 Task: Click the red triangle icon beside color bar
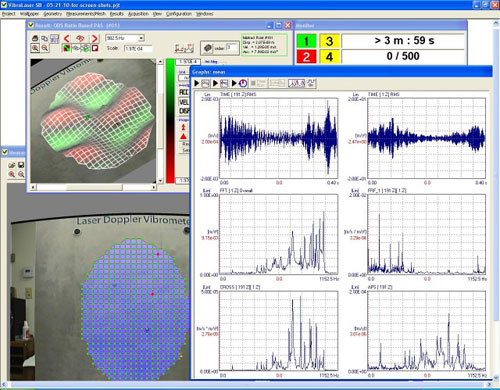coord(183,136)
